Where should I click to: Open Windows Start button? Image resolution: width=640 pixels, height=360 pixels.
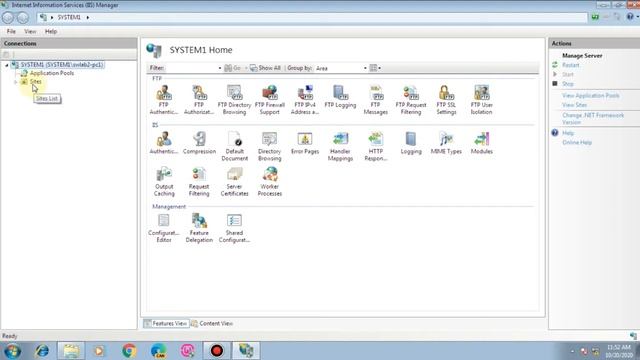click(x=12, y=351)
